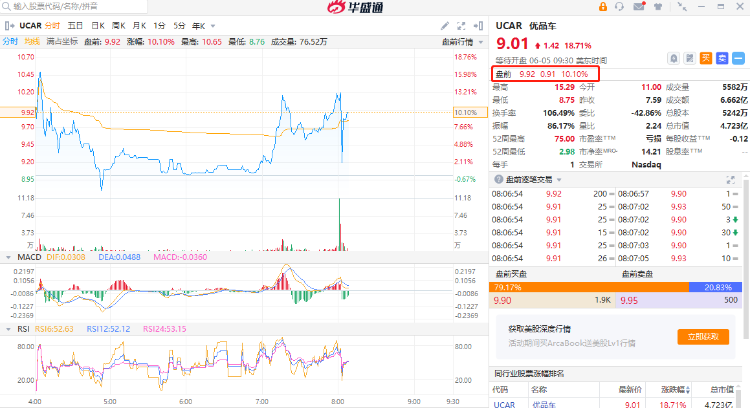Switch to 1分 chart tab
The height and width of the screenshot is (408, 750).
(159, 25)
